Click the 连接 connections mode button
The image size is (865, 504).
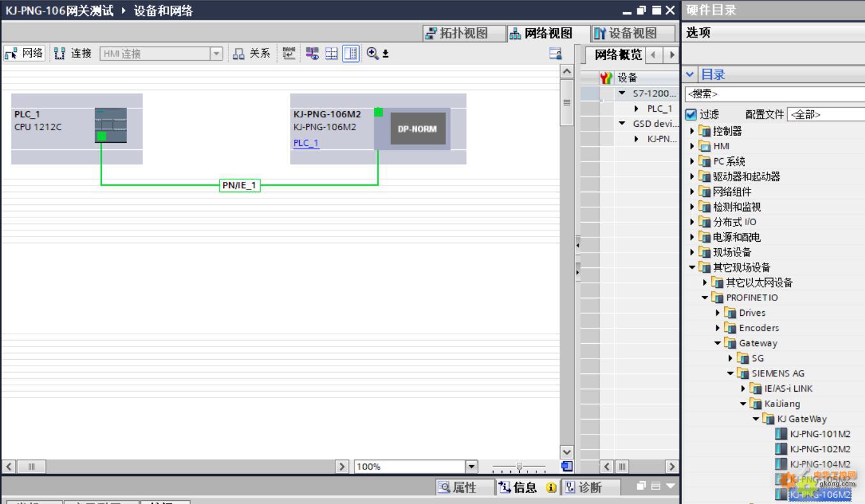point(73,54)
